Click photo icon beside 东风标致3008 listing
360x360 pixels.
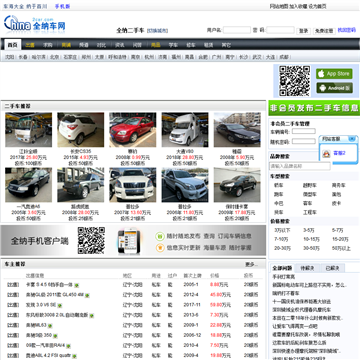tap(91, 315)
